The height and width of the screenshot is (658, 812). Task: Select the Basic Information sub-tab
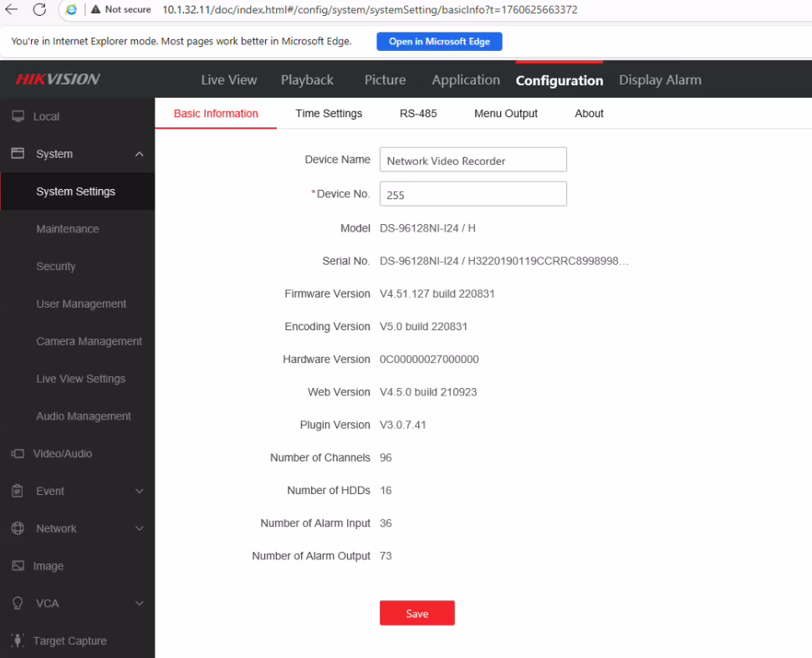(216, 114)
